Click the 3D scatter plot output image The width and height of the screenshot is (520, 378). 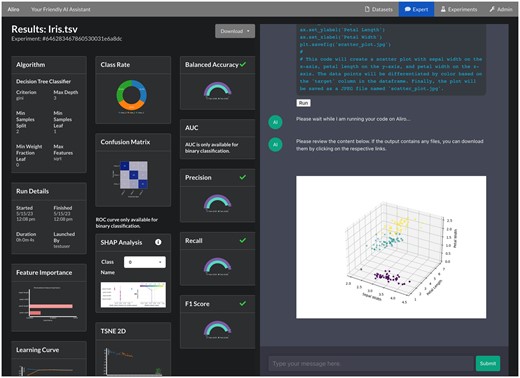click(x=391, y=247)
